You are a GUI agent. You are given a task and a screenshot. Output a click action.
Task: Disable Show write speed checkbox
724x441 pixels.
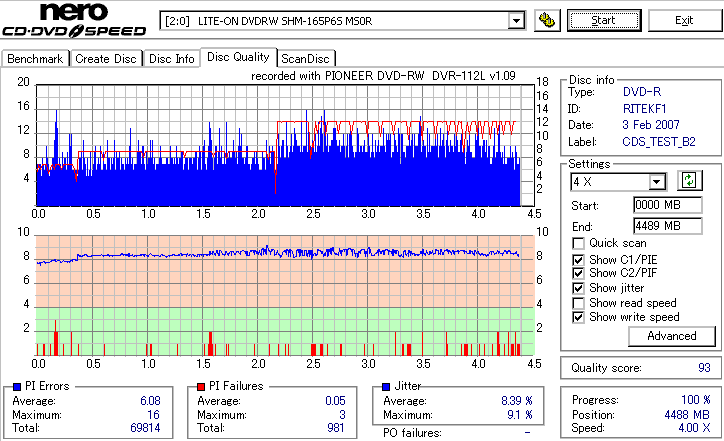[578, 317]
